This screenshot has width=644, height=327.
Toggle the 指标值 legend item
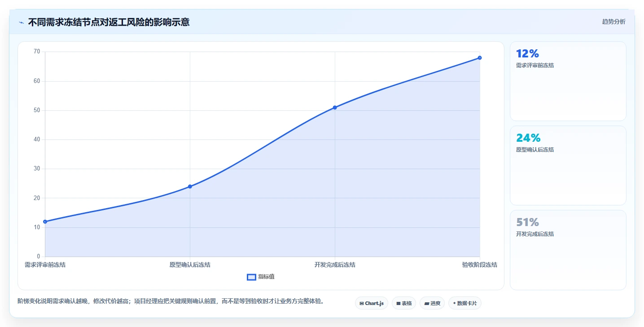click(261, 277)
